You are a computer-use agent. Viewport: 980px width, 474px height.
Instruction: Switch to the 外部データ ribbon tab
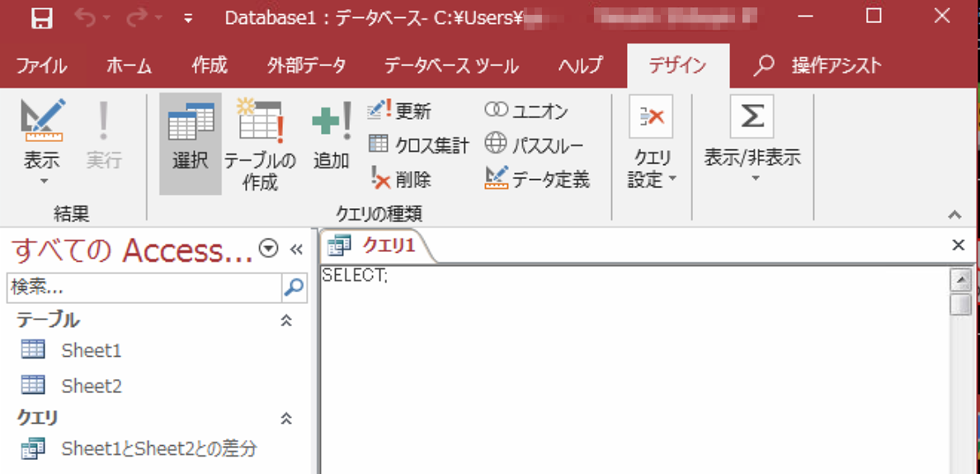coord(306,65)
